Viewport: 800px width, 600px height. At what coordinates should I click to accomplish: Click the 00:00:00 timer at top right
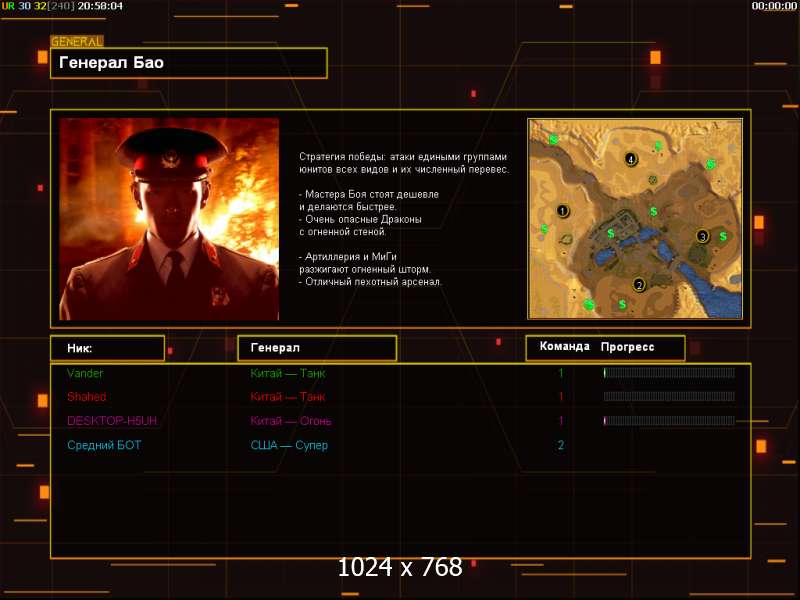coord(774,6)
